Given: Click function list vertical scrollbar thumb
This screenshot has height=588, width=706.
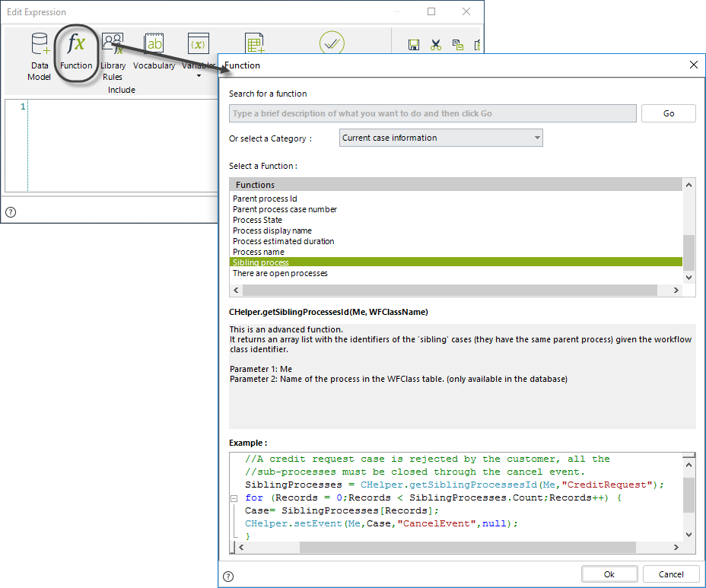Looking at the screenshot, I should pos(689,253).
